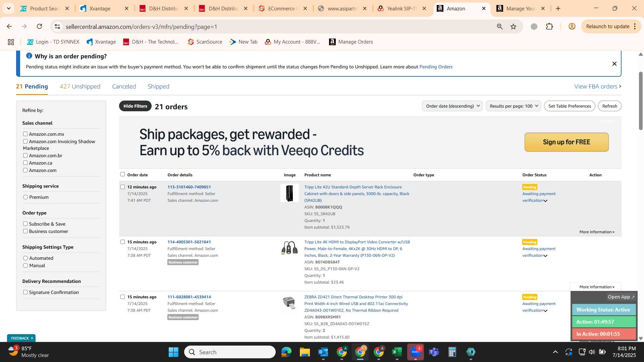Close the FEEDBACK tab with its X
Screen dimensions: 644x362
point(32,338)
